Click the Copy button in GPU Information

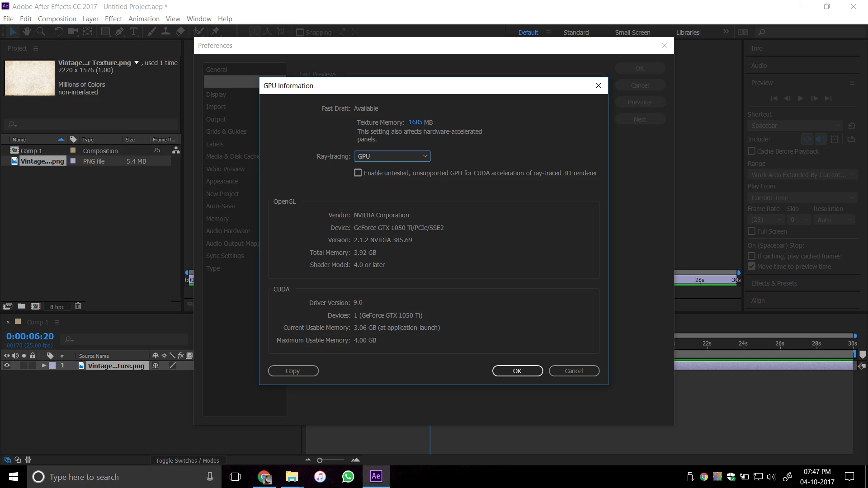(293, 371)
